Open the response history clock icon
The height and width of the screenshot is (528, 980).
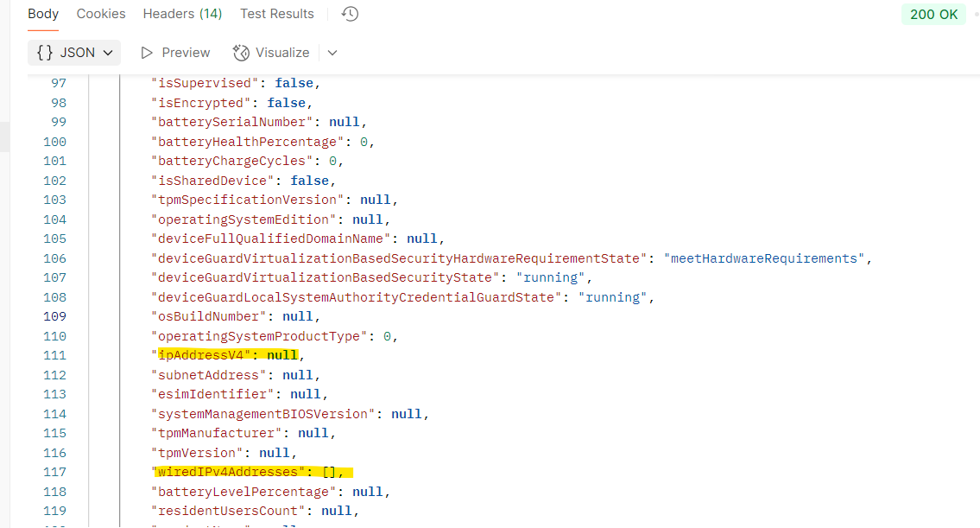350,14
